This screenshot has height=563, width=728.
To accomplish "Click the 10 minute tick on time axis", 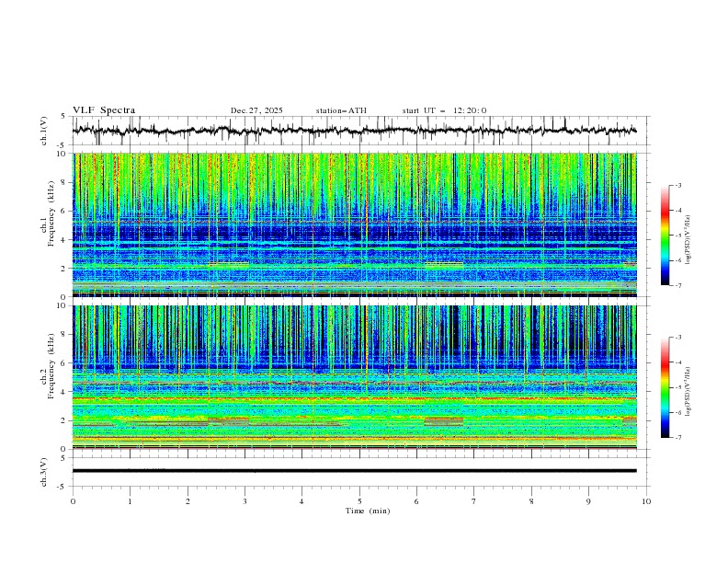I will click(x=646, y=500).
